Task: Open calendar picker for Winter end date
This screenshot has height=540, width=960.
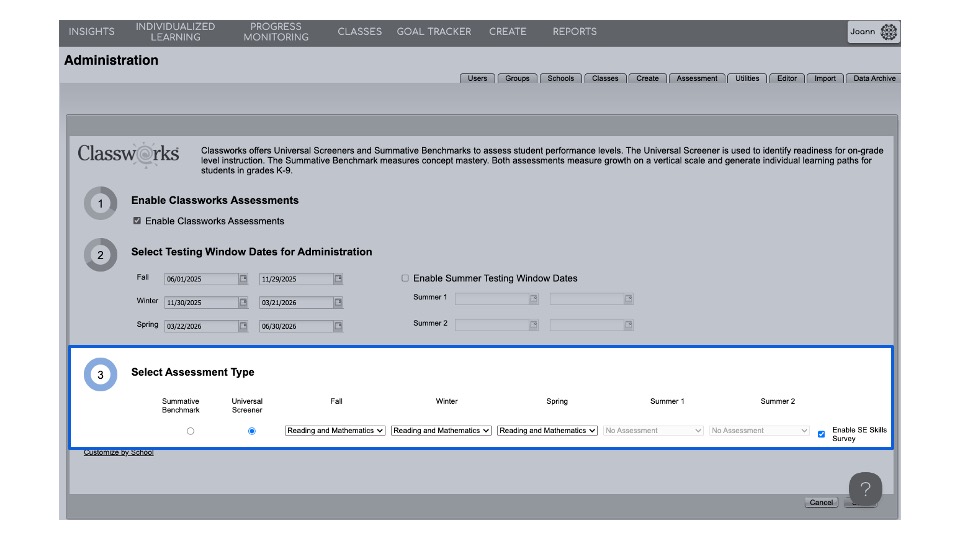Action: pos(338,302)
